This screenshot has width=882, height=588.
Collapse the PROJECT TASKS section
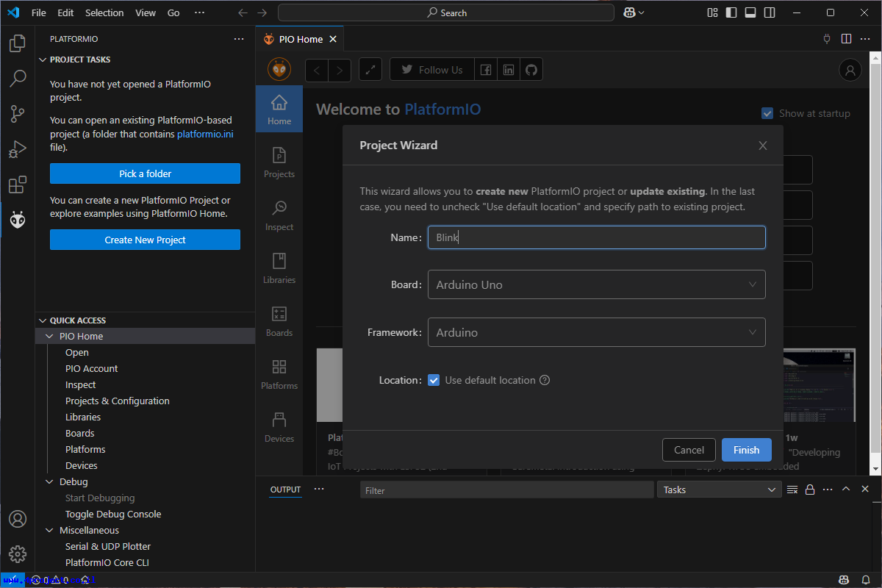coord(42,60)
